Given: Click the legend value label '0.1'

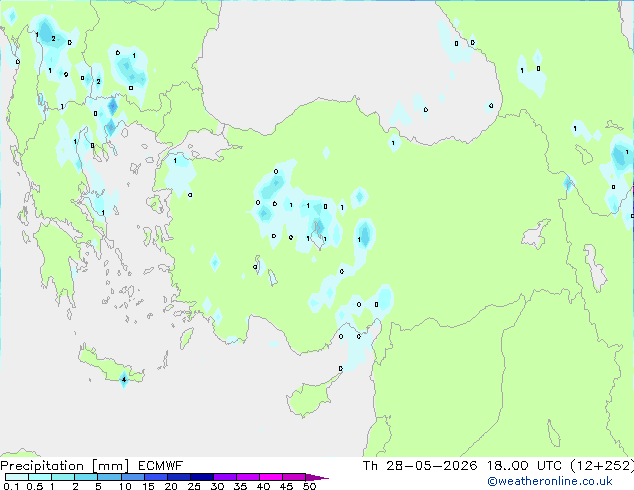Looking at the screenshot, I should tap(11, 486).
